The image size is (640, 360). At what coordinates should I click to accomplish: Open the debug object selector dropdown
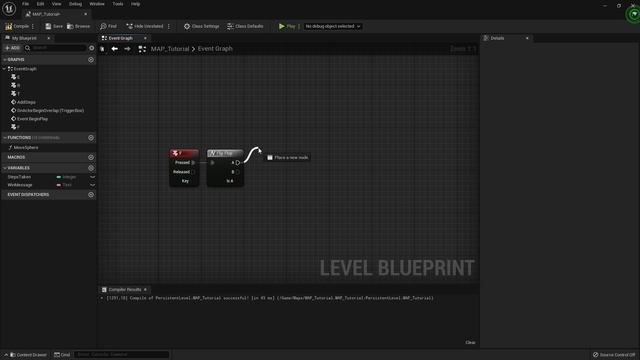(333, 26)
